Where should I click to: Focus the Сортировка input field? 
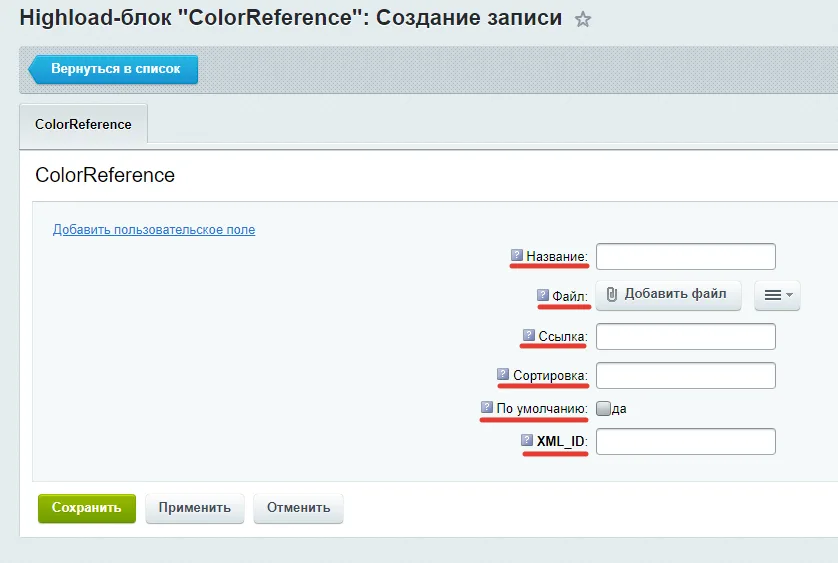point(686,375)
